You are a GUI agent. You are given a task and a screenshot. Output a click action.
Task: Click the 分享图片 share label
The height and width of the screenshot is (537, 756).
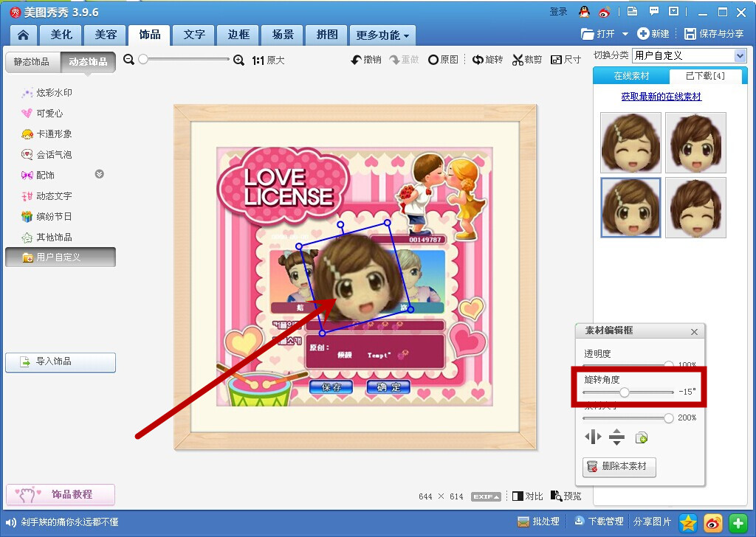652,522
